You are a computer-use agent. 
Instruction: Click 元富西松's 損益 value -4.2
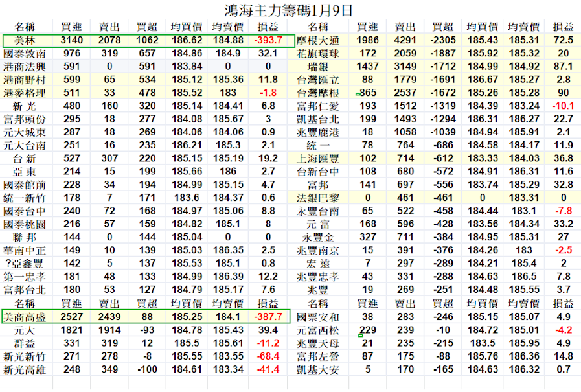pyautogui.click(x=564, y=330)
